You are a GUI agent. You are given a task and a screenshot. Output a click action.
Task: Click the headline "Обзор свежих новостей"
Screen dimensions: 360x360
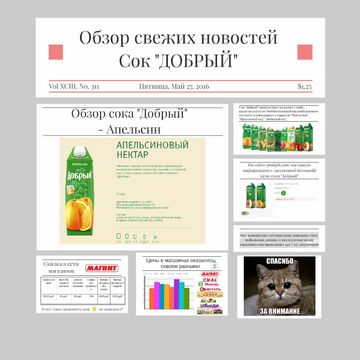[x=178, y=38]
